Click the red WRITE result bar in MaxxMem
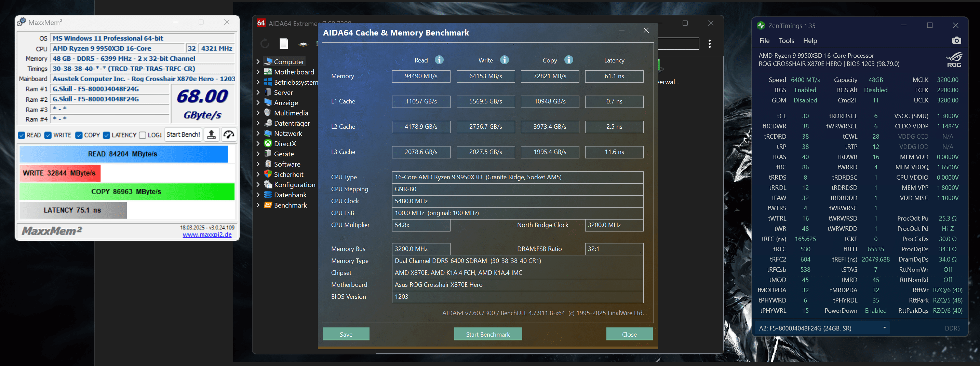Screen dimensions: 980x366 (60, 173)
